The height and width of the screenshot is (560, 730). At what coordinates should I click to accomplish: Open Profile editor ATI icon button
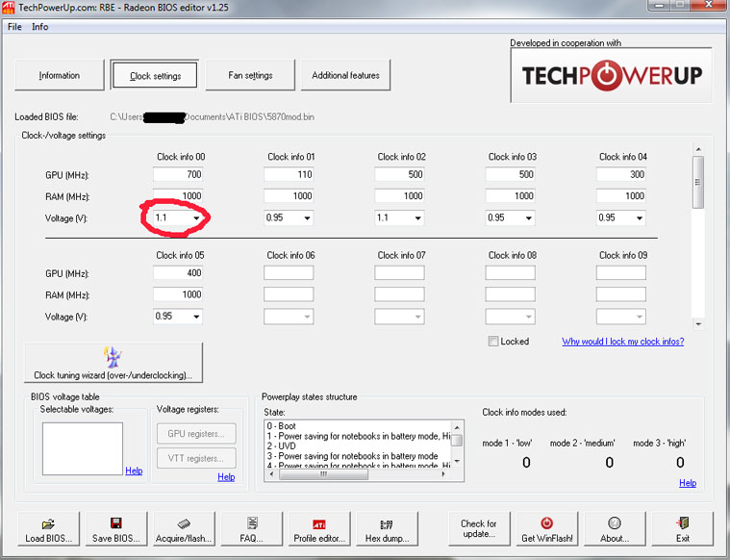pyautogui.click(x=319, y=529)
